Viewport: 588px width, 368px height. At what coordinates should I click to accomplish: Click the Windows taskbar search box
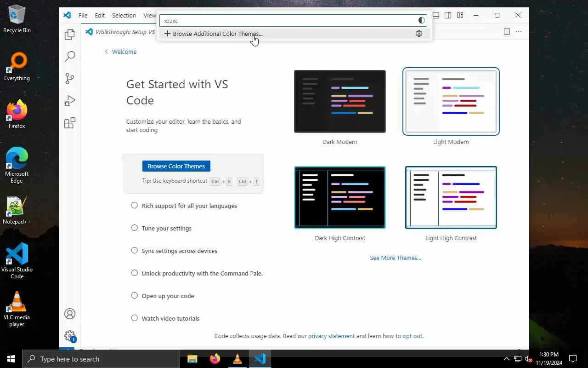(101, 359)
